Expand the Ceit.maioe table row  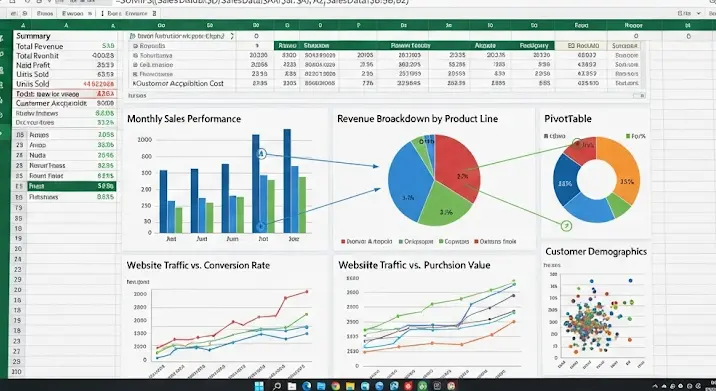point(135,65)
